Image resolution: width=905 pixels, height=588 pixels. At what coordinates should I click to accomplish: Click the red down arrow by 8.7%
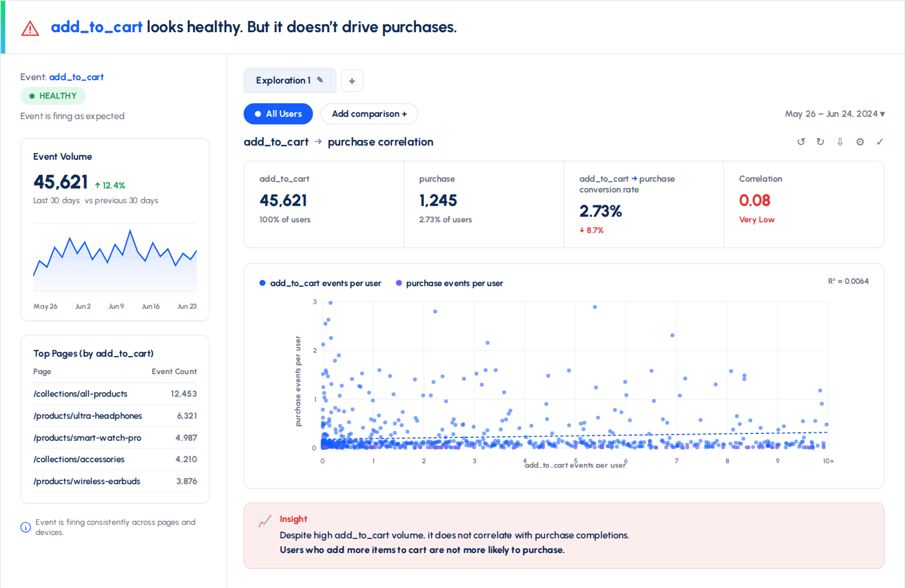tap(582, 230)
